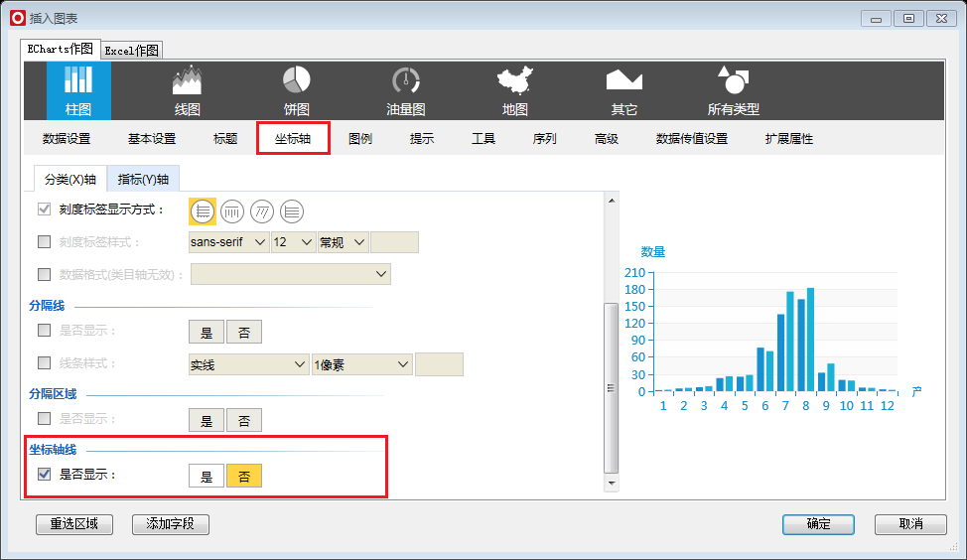Viewport: 967px width, 560px height.
Task: Open 所有类型 chart types list
Action: click(x=734, y=90)
